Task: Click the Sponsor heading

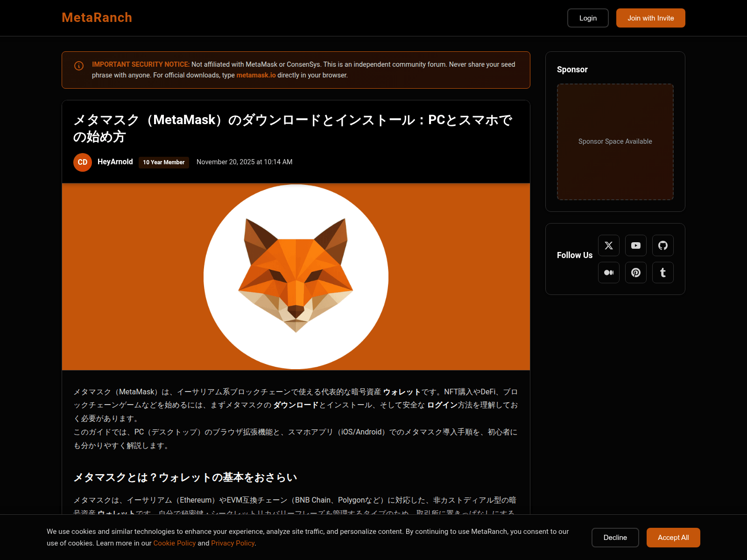Action: [x=572, y=70]
